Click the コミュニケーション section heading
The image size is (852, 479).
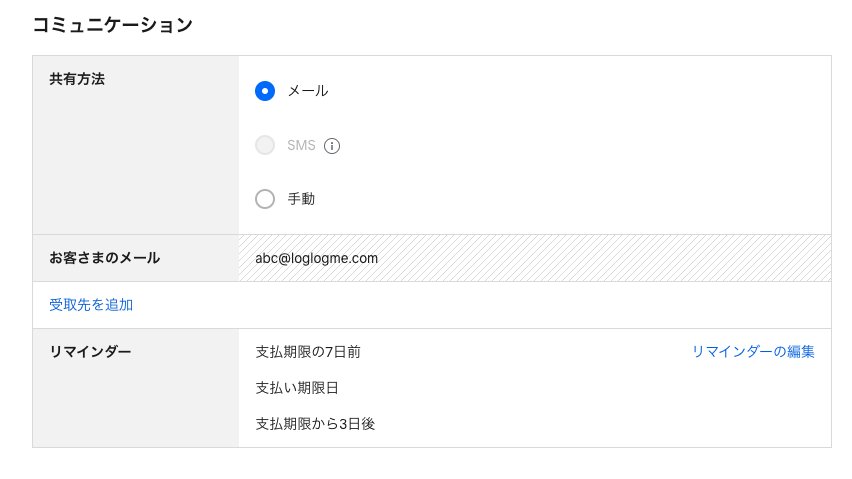[x=112, y=24]
